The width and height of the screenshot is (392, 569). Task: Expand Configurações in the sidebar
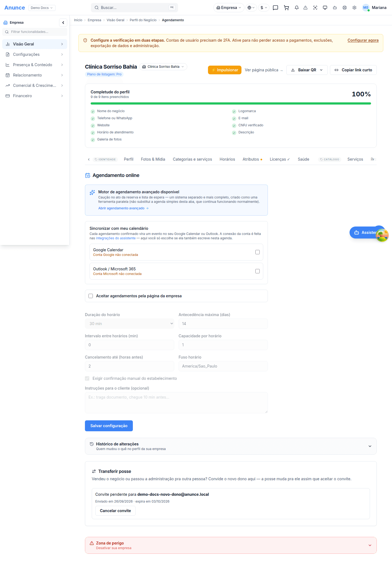click(x=35, y=54)
